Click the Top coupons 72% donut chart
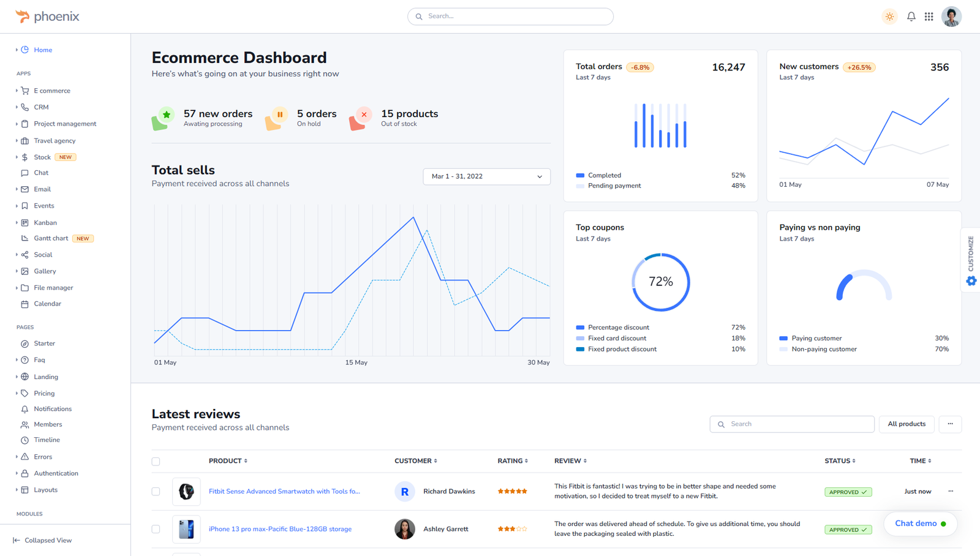980x556 pixels. click(660, 282)
